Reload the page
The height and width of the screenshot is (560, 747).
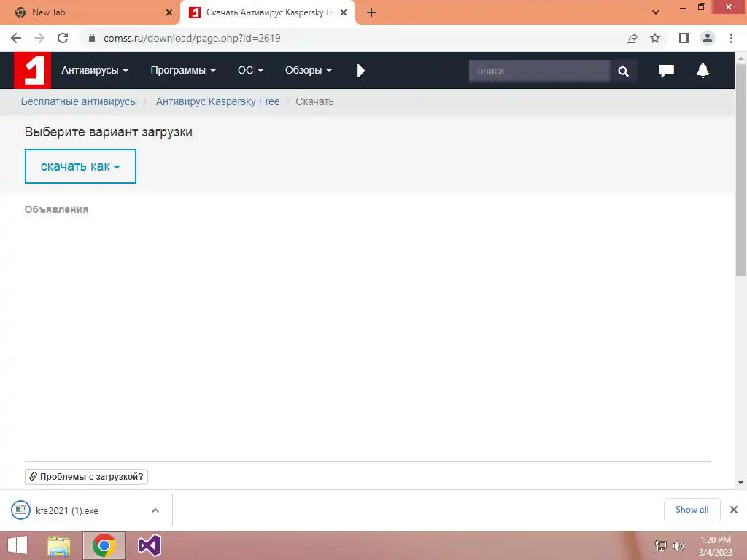(63, 38)
